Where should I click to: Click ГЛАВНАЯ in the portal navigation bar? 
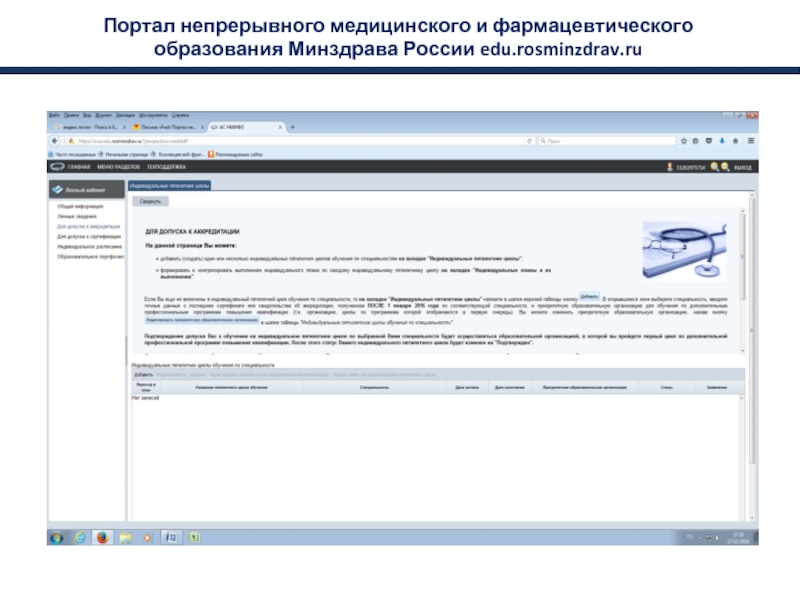(79, 167)
